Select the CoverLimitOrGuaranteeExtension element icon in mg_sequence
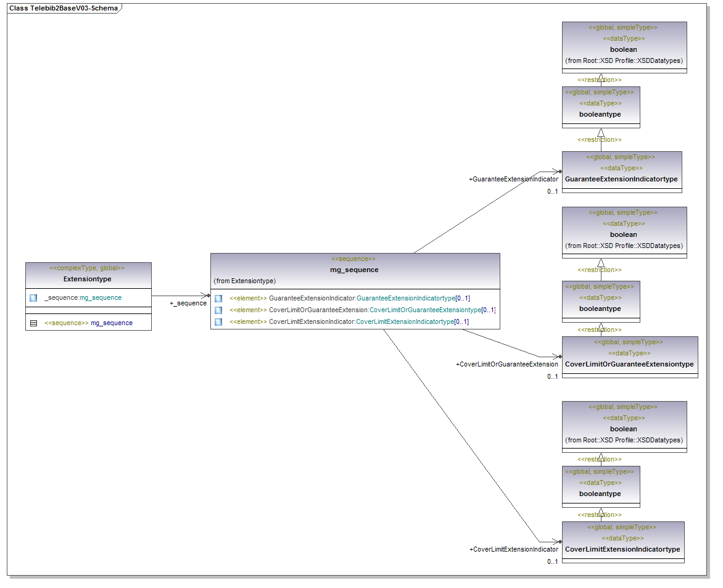This screenshot has height=588, width=723. click(x=218, y=310)
